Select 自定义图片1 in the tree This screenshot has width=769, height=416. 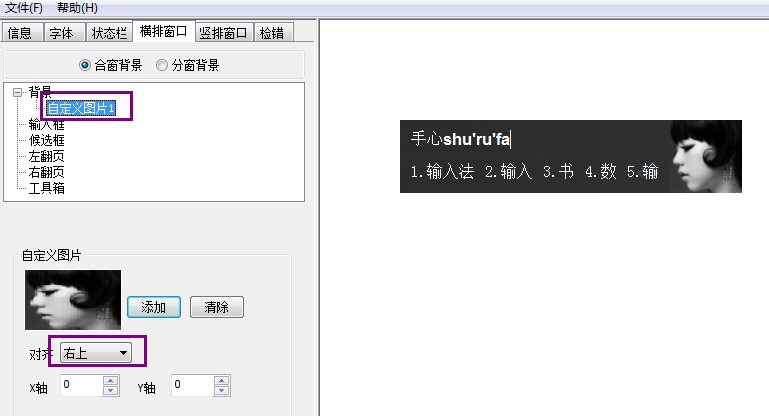(81, 108)
